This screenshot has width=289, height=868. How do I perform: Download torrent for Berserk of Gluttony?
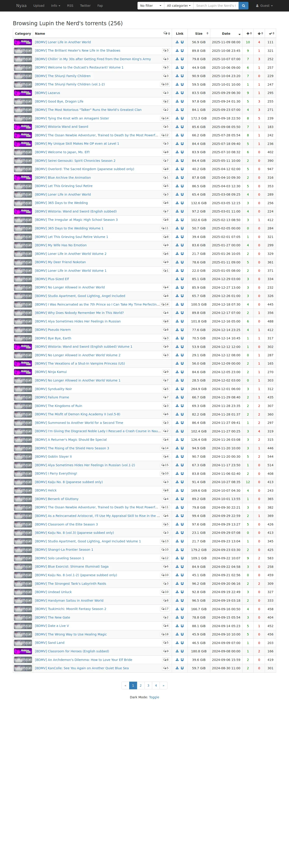[177, 499]
